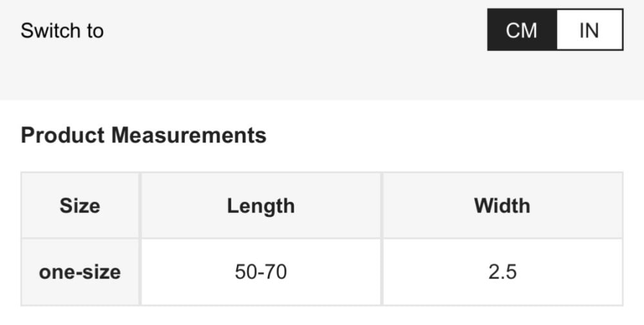Click the "Switch to" label
The width and height of the screenshot is (644, 325).
click(62, 30)
